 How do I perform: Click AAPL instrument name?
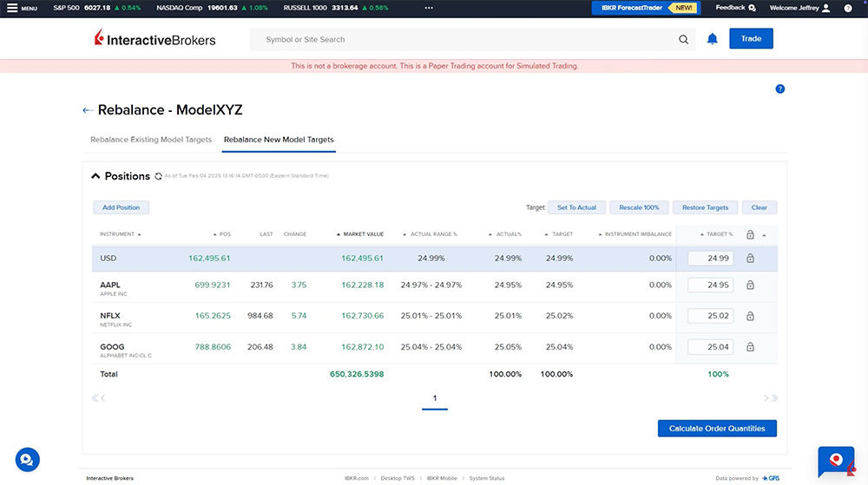click(110, 285)
